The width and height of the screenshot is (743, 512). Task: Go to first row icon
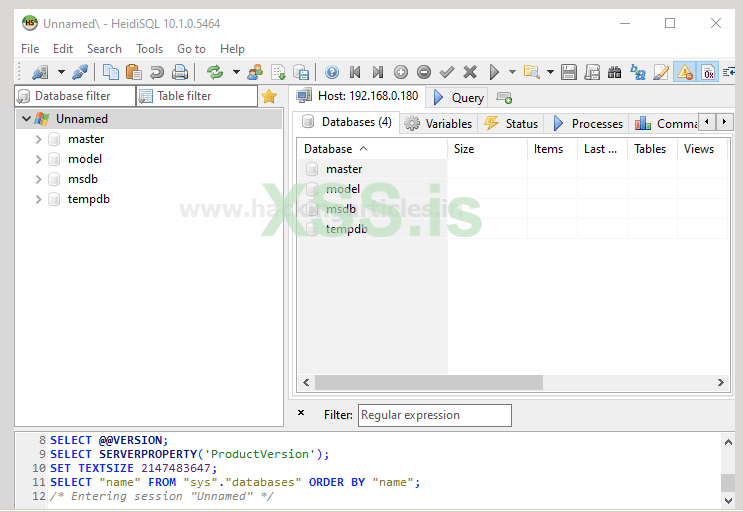(x=355, y=72)
